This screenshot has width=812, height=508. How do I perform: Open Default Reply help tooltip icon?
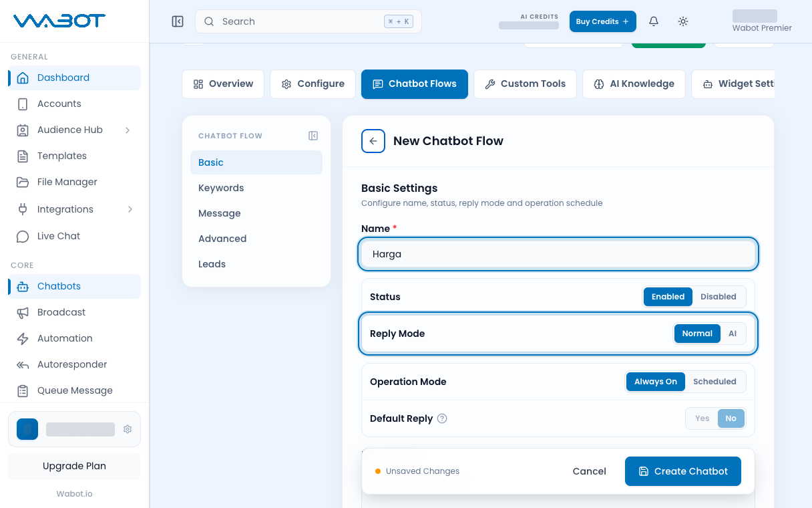click(442, 418)
